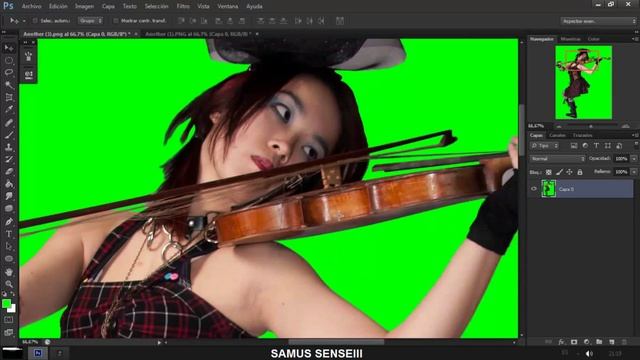
Task: Open the Edición menu
Action: [58, 7]
